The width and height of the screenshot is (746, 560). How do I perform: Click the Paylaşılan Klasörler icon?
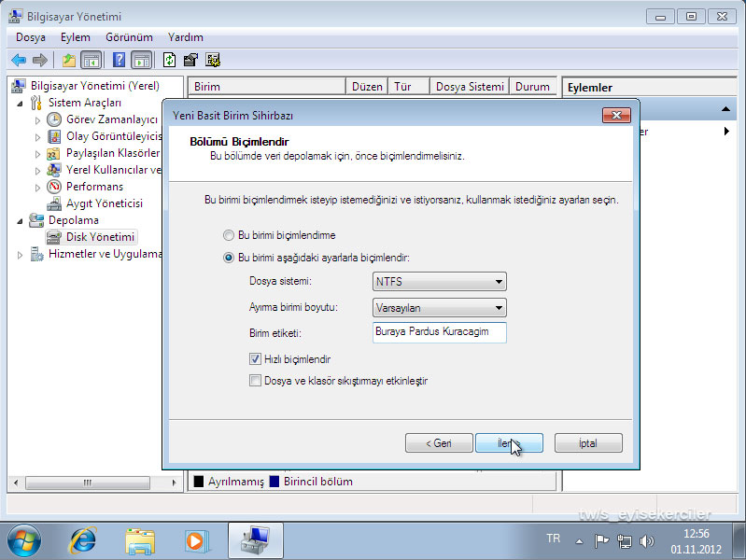click(x=53, y=154)
